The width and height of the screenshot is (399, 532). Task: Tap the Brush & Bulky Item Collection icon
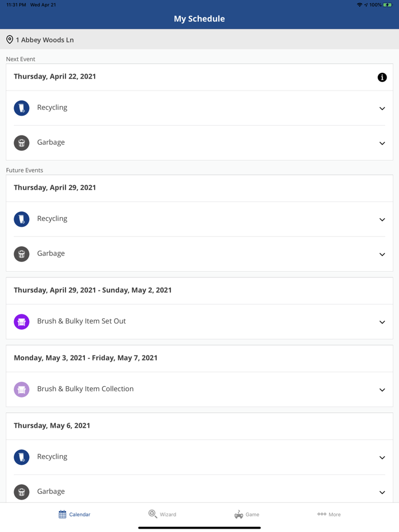pyautogui.click(x=22, y=390)
